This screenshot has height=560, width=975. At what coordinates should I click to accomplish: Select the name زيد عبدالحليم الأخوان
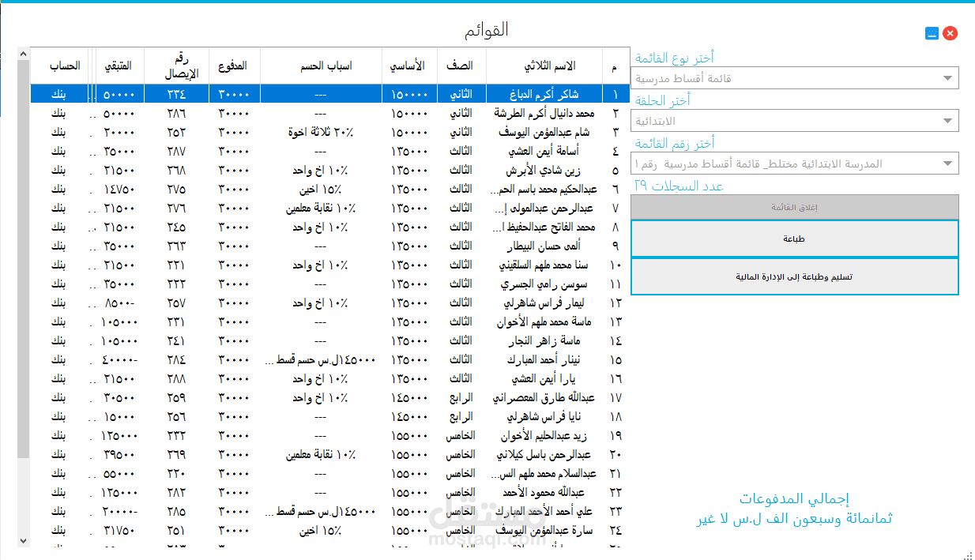click(546, 435)
